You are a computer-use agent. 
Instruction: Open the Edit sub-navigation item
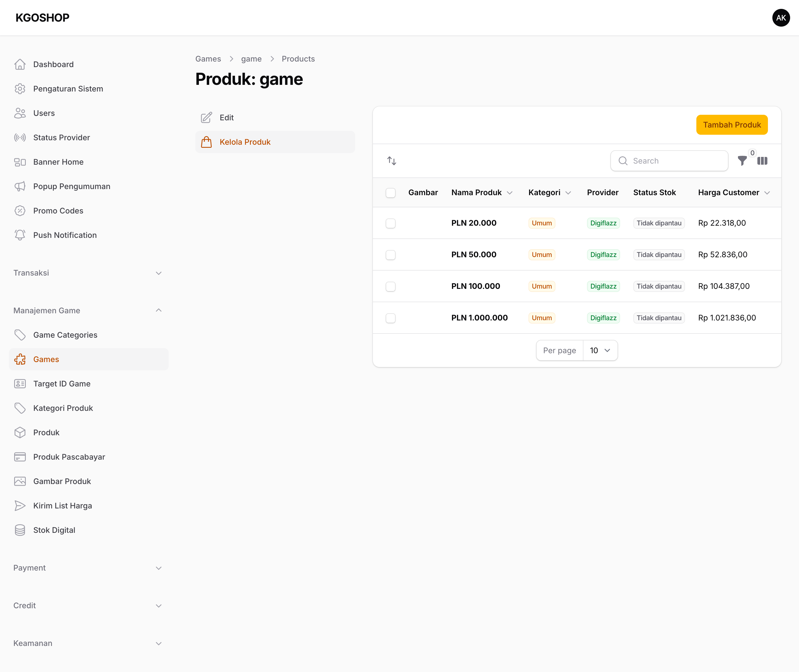275,118
